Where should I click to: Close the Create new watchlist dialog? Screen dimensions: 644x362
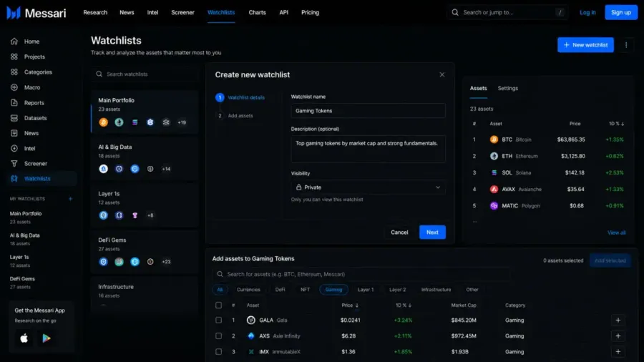click(442, 74)
